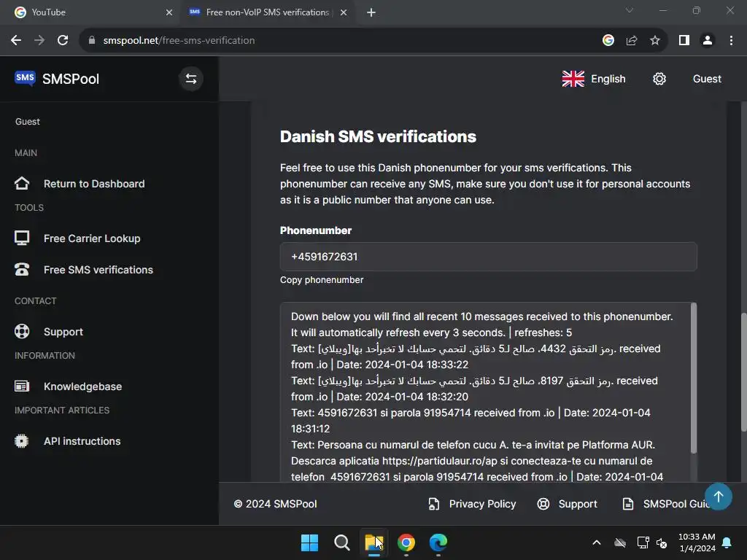Image resolution: width=747 pixels, height=560 pixels.
Task: Open the Chrome profile avatar icon
Action: tap(708, 41)
